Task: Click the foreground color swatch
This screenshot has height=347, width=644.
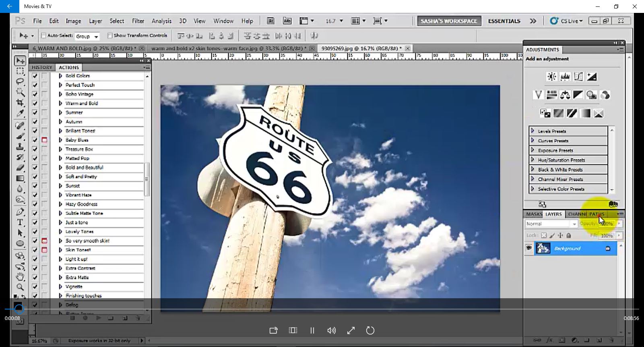Action: (x=18, y=305)
